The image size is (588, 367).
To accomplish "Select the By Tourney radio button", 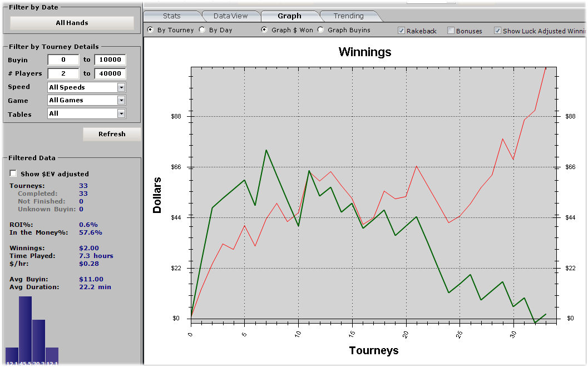I will 150,30.
